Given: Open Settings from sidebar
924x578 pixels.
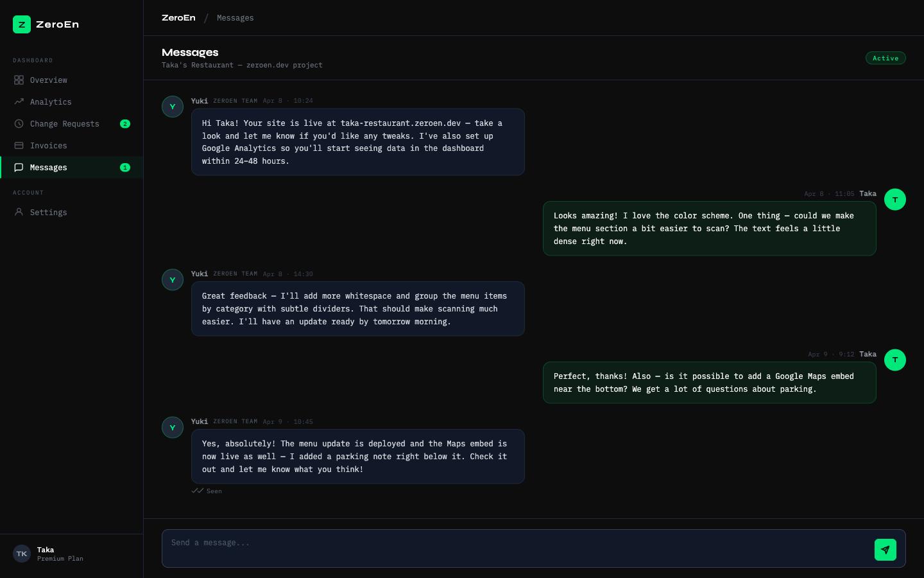Looking at the screenshot, I should (49, 212).
